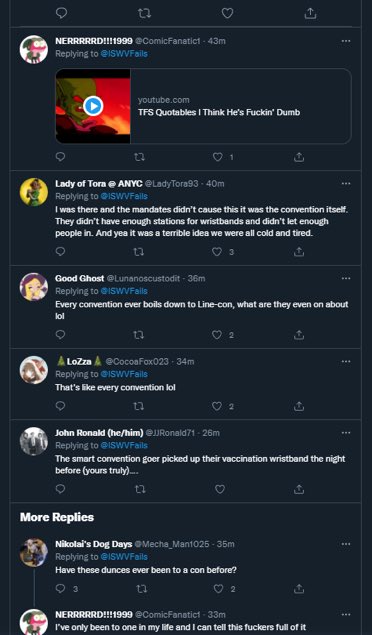This screenshot has width=372, height=635.
Task: Open Lady of Tora's profile picture
Action: (x=34, y=192)
